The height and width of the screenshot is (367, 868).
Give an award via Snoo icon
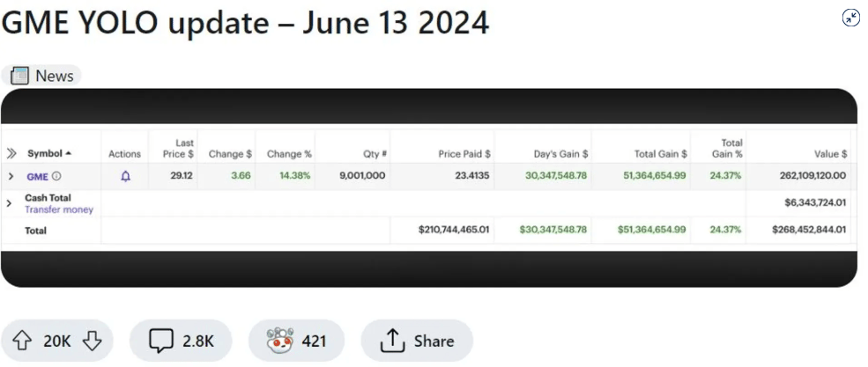click(279, 340)
